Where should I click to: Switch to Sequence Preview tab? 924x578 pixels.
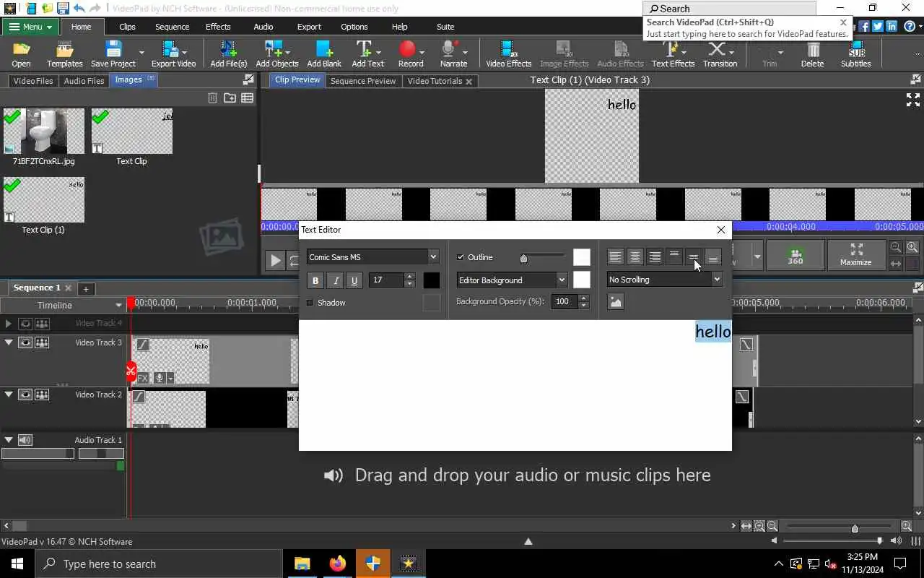pyautogui.click(x=362, y=81)
